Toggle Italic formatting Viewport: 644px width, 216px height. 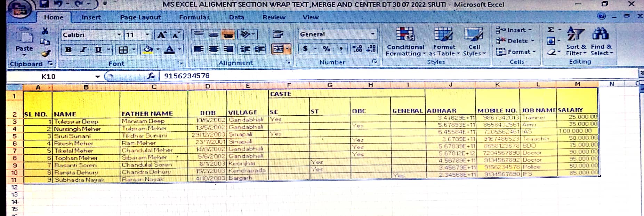(83, 49)
